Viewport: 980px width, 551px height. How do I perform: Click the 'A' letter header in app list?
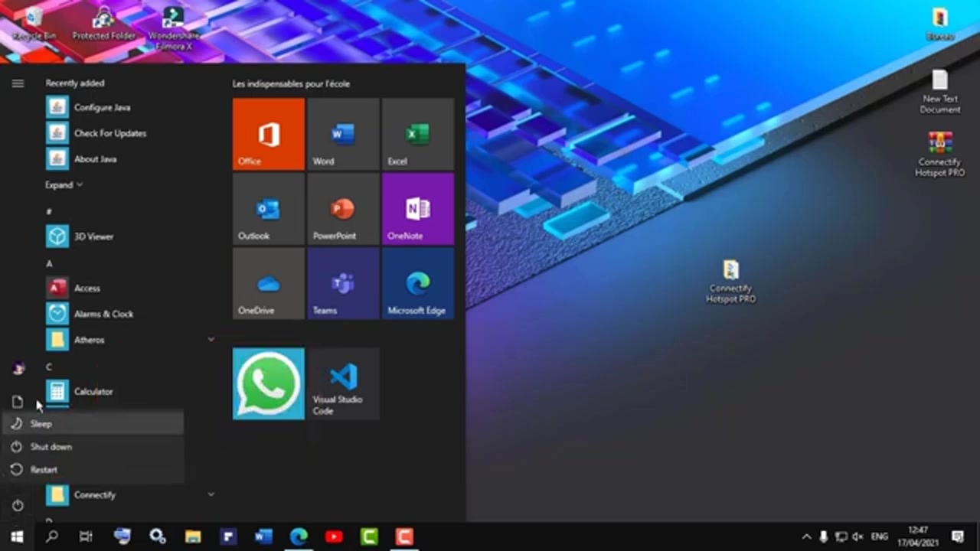[x=49, y=263]
